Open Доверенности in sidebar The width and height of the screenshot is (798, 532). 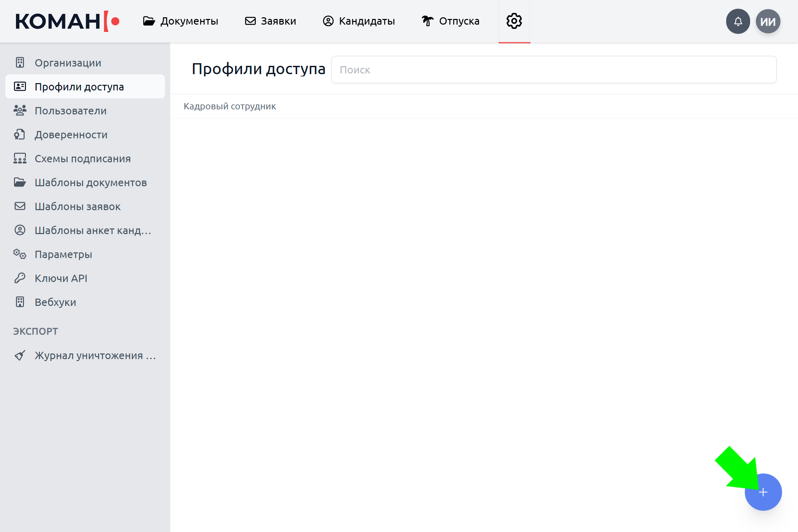click(x=71, y=135)
